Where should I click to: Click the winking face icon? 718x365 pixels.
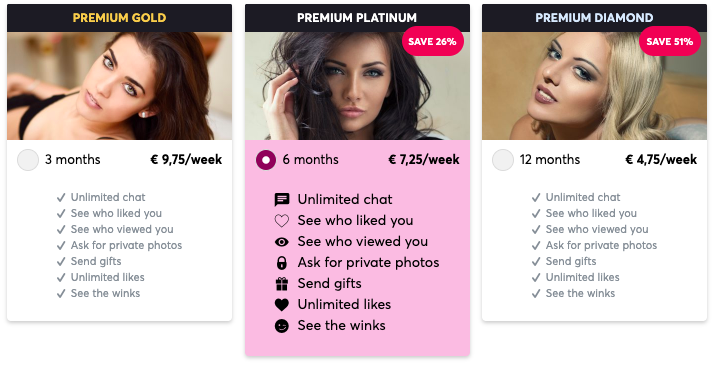coord(282,326)
